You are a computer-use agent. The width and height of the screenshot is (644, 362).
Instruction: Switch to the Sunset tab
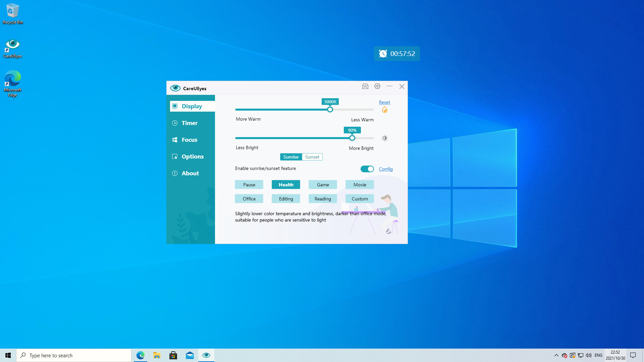tap(312, 157)
